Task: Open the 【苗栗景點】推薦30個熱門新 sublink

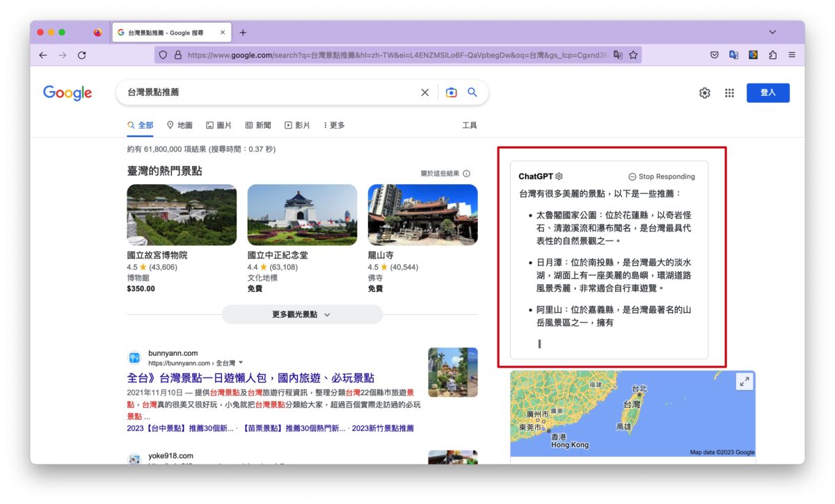Action: [294, 428]
